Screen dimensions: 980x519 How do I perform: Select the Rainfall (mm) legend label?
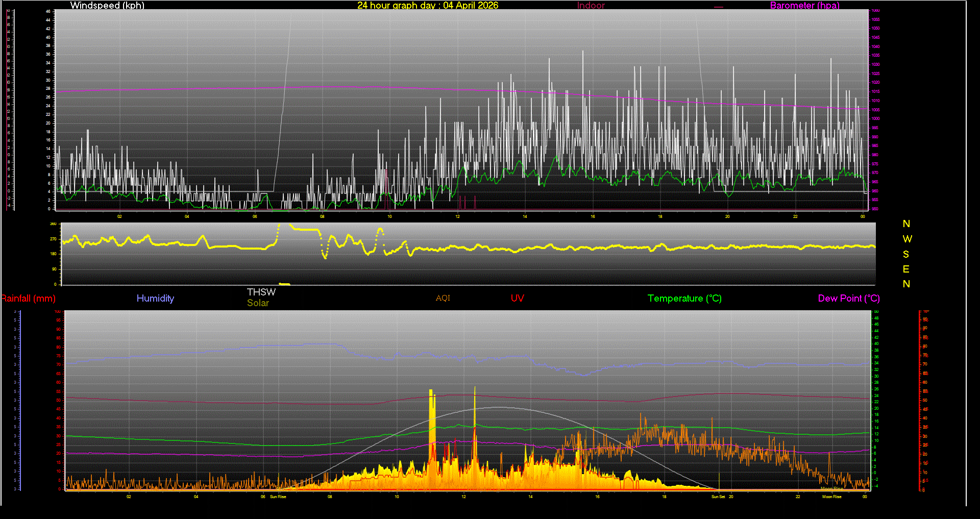[29, 299]
